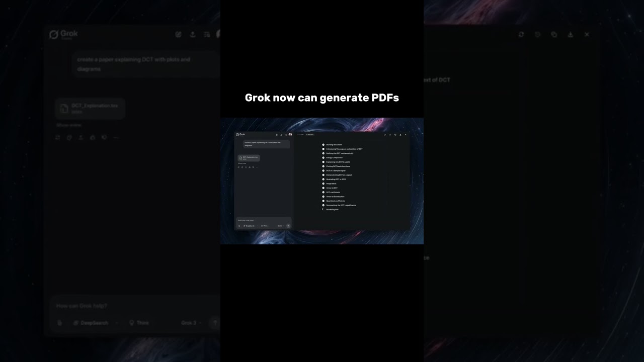Focus 'How can Grok help?' input in small window

(x=264, y=220)
